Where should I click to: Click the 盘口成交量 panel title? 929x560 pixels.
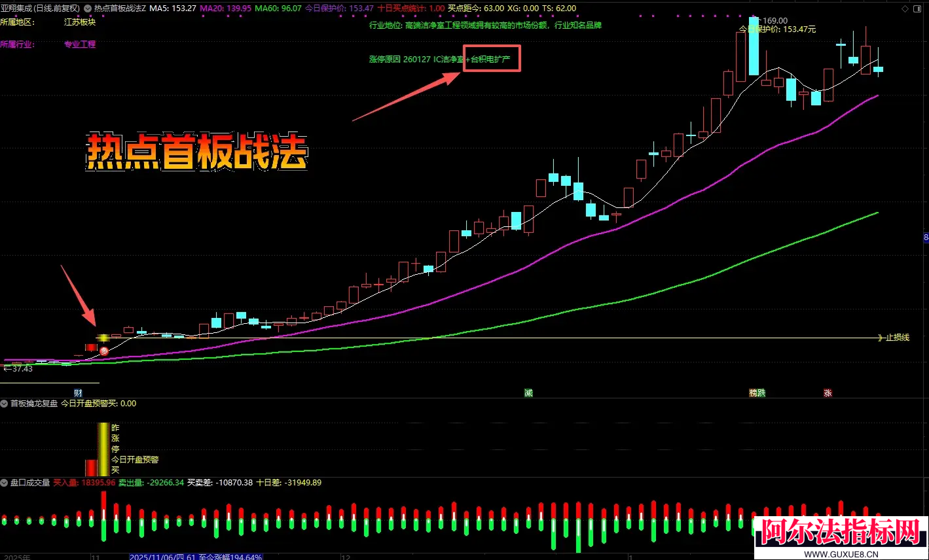pos(30,483)
